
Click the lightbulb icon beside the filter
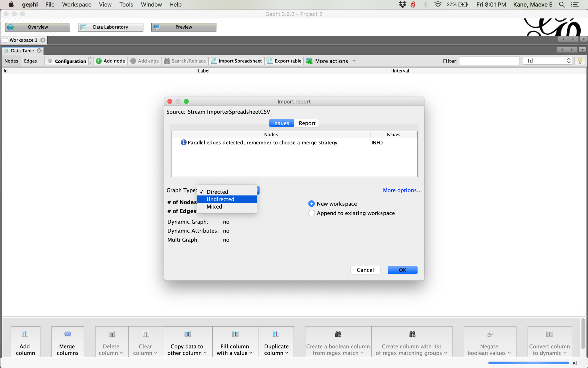coord(580,61)
